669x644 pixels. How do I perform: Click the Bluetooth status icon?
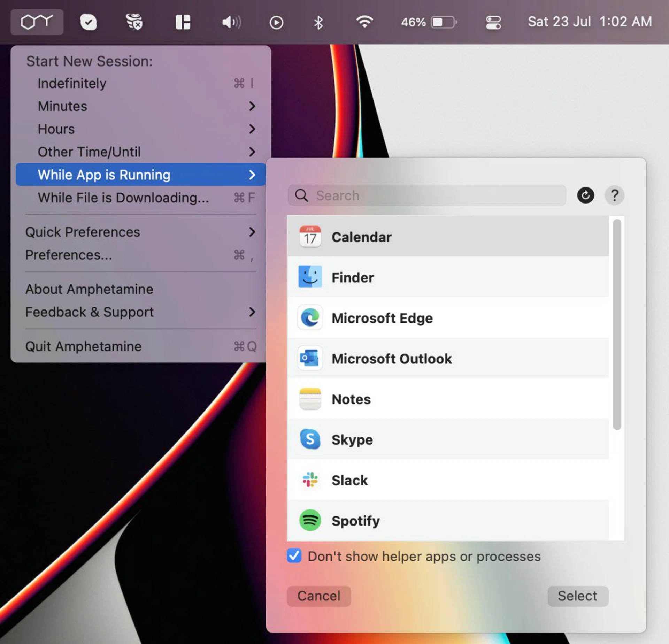click(x=318, y=23)
